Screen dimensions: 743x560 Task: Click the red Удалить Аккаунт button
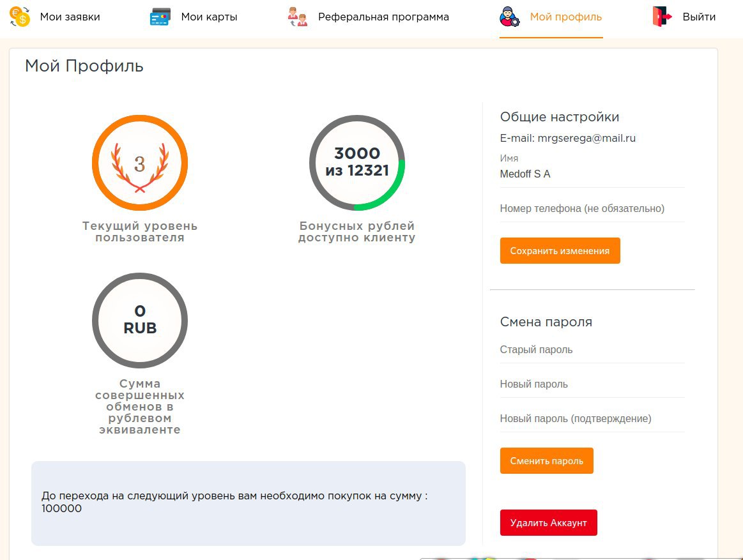(x=548, y=522)
